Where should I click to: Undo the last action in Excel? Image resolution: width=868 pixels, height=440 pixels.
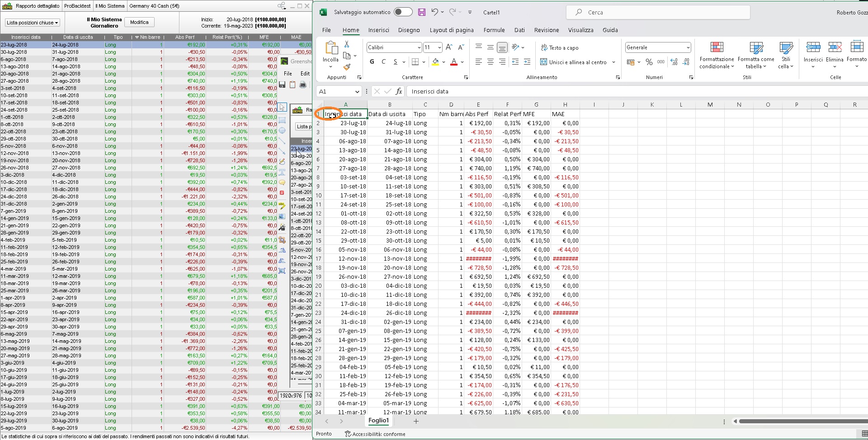tap(434, 12)
